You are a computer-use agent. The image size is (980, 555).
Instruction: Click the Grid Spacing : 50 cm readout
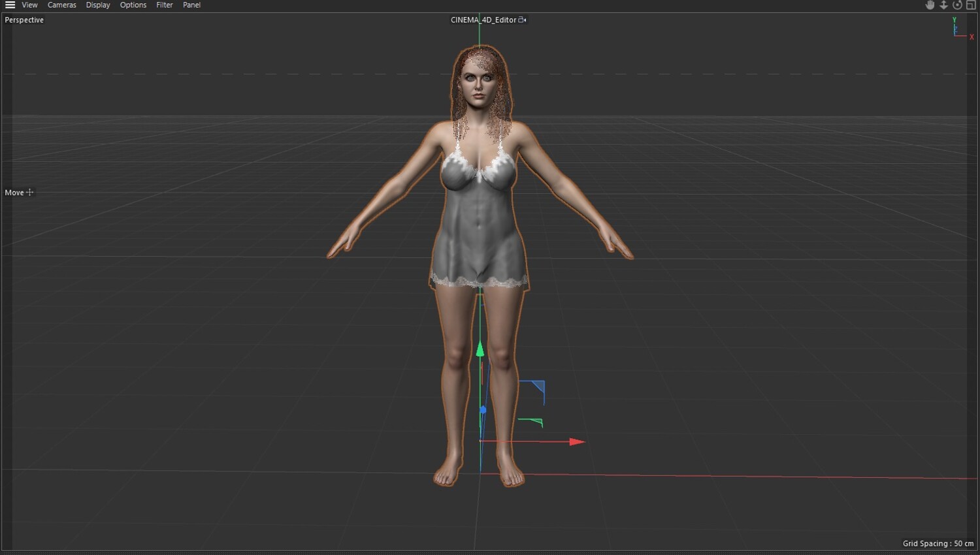click(x=938, y=543)
